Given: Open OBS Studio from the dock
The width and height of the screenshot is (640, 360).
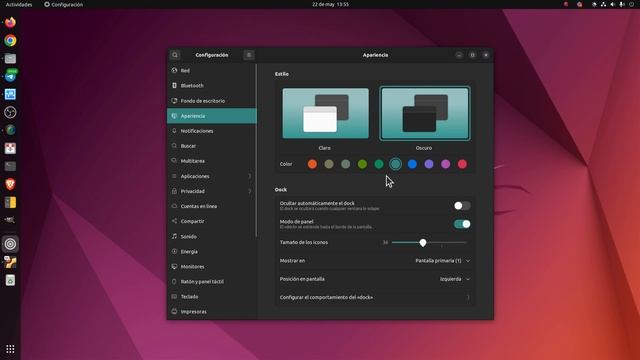Looking at the screenshot, I should click(x=10, y=112).
